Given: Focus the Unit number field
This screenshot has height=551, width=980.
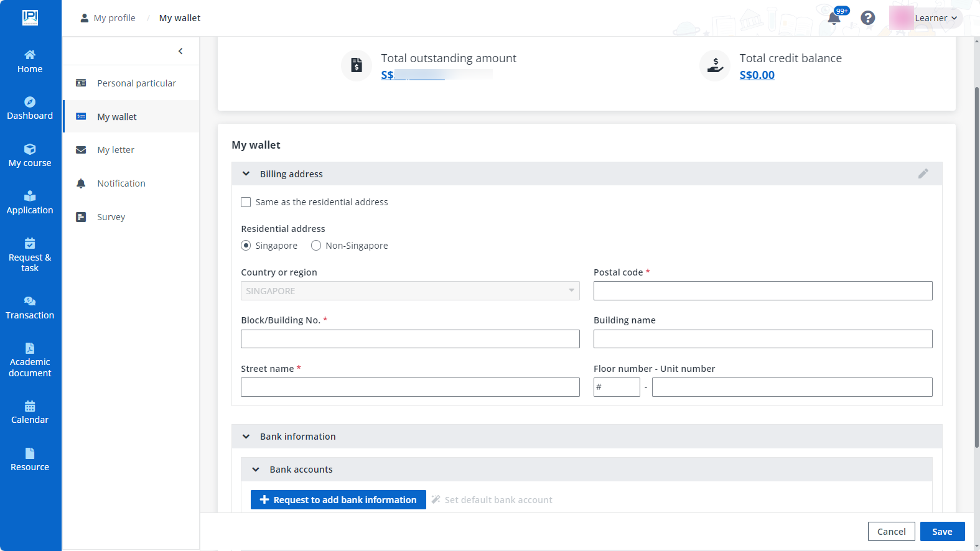Looking at the screenshot, I should pos(792,387).
